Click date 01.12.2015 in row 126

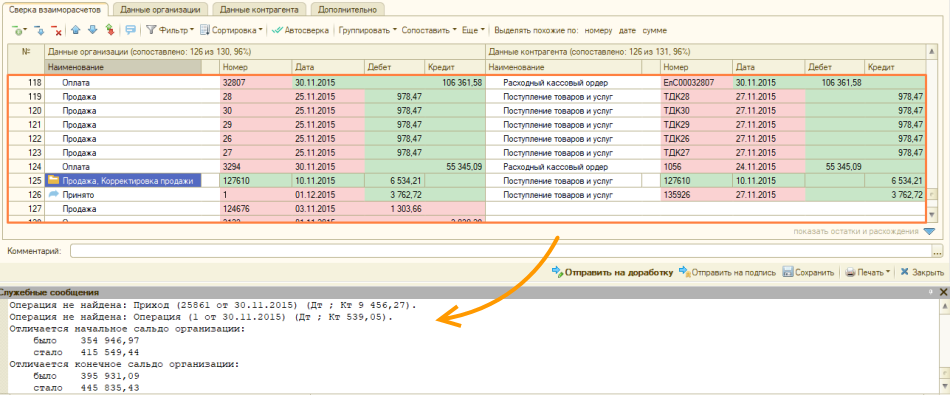328,194
